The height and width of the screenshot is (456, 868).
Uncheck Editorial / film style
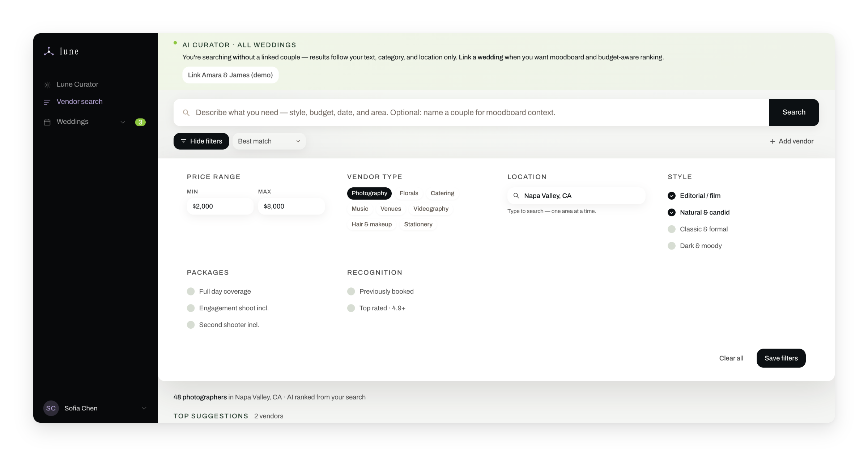(x=672, y=196)
